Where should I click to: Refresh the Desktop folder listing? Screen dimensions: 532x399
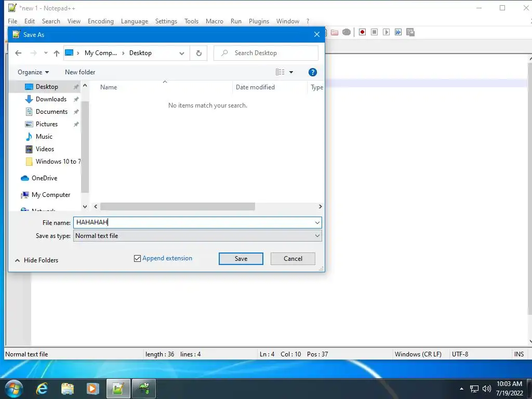[x=199, y=53]
